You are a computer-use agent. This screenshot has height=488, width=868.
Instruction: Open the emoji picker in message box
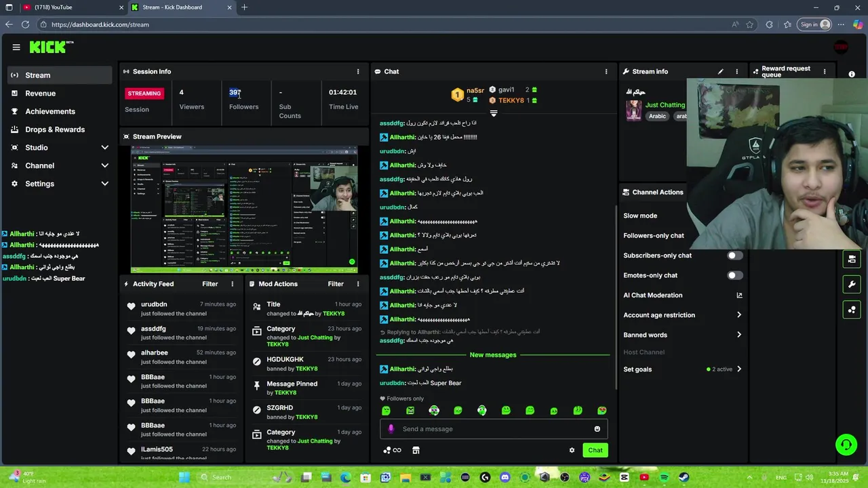point(597,429)
